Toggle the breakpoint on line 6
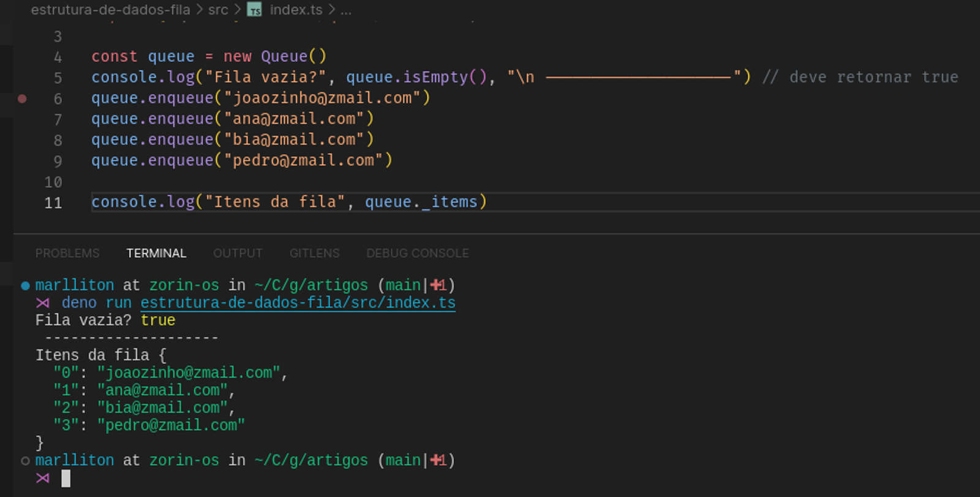This screenshot has height=497, width=980. coord(22,99)
